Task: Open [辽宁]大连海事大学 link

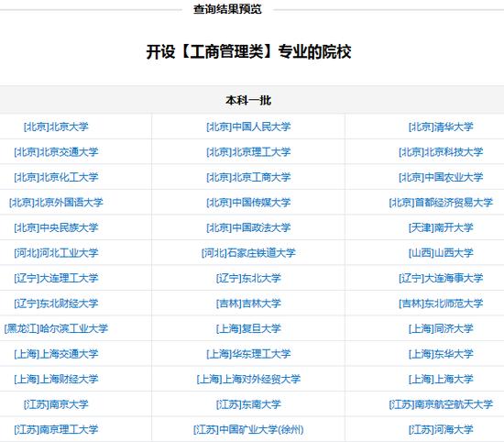Action: click(x=441, y=278)
